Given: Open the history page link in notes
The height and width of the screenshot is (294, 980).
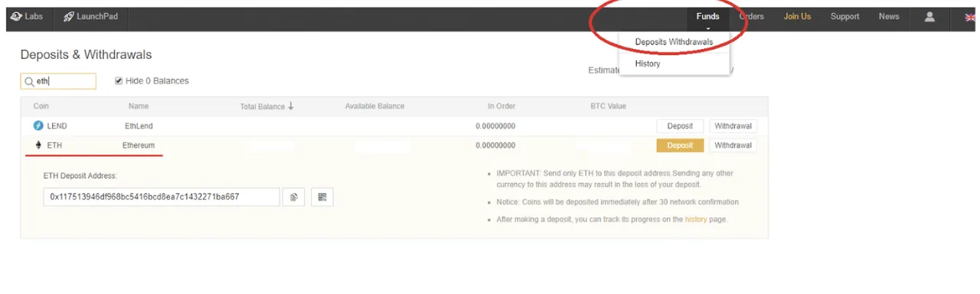Looking at the screenshot, I should (x=695, y=220).
